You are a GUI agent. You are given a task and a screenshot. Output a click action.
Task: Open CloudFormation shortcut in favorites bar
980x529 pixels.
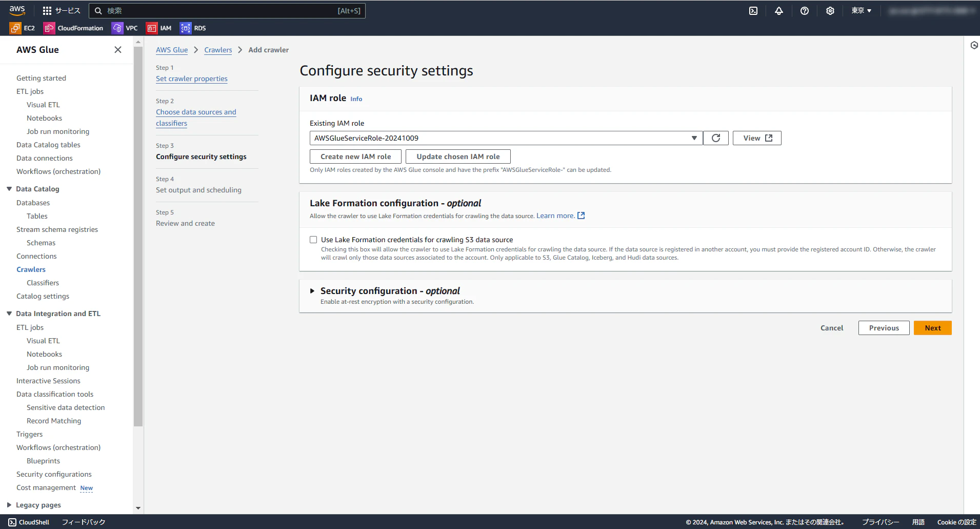click(x=74, y=28)
